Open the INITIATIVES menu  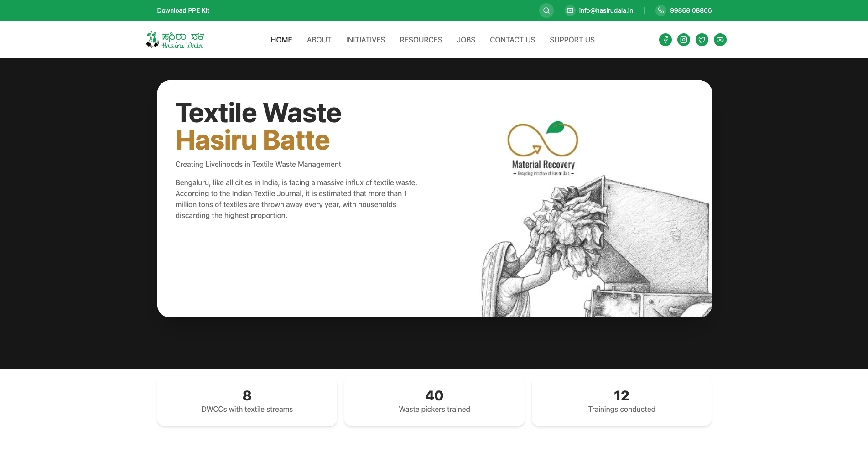[x=365, y=40]
